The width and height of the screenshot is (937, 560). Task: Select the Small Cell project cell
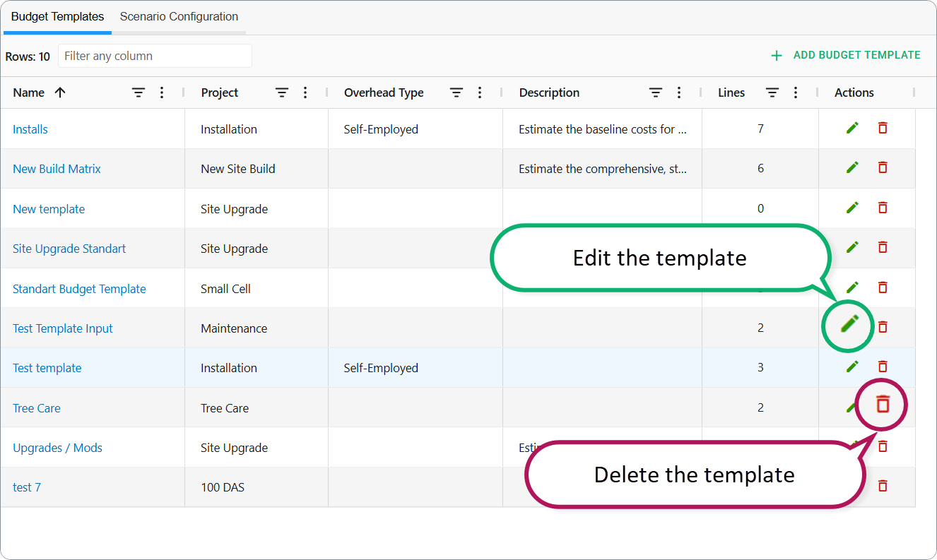[x=257, y=288]
